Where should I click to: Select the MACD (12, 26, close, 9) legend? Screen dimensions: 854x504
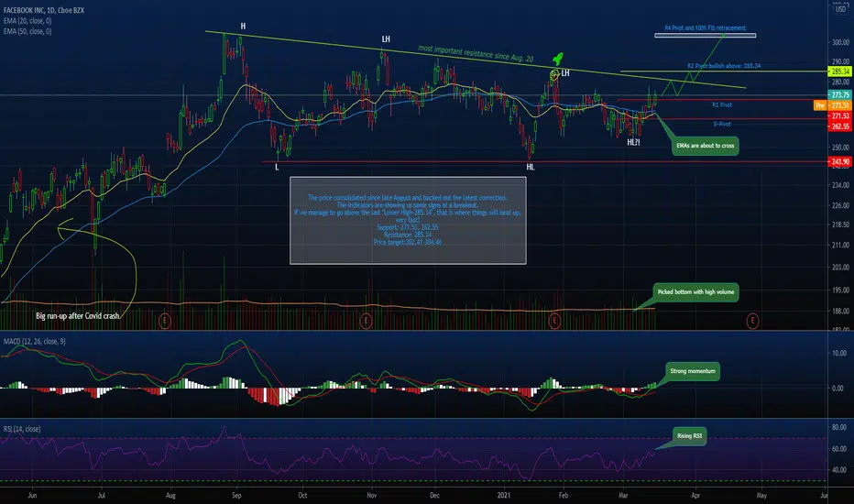[x=34, y=341]
